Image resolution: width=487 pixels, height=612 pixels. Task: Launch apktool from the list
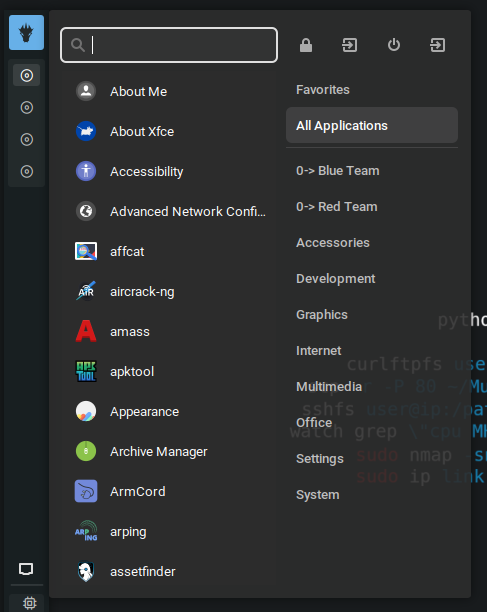tap(169, 372)
